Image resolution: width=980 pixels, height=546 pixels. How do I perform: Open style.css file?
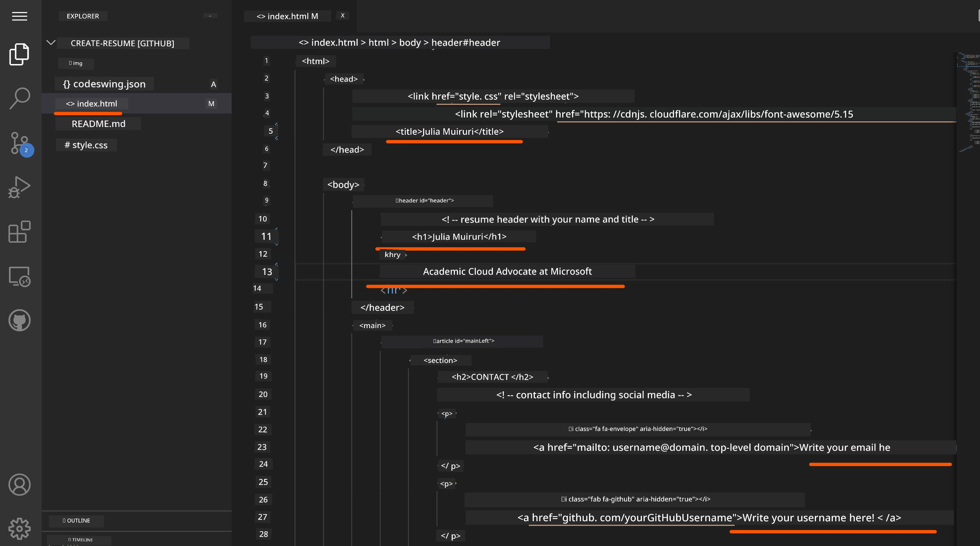click(x=86, y=145)
